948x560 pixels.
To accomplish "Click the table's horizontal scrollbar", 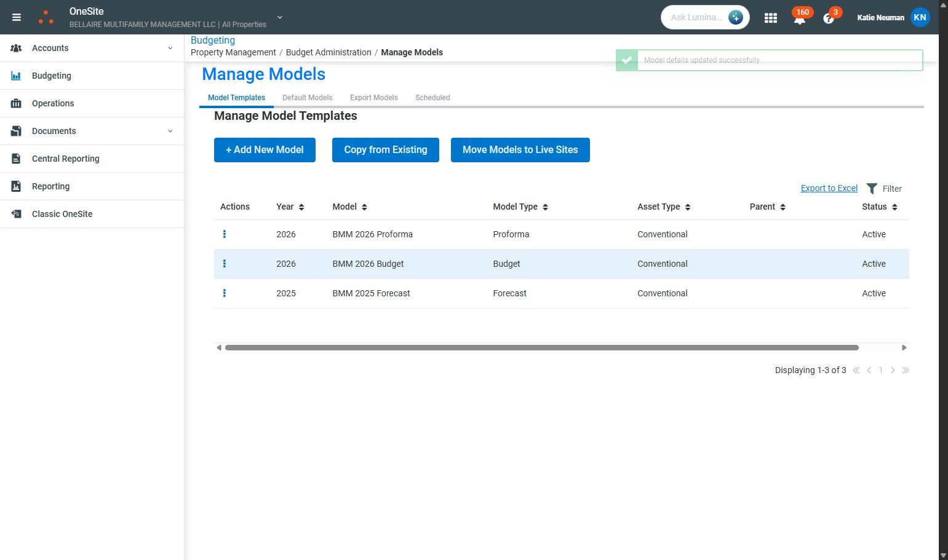I will [x=541, y=348].
